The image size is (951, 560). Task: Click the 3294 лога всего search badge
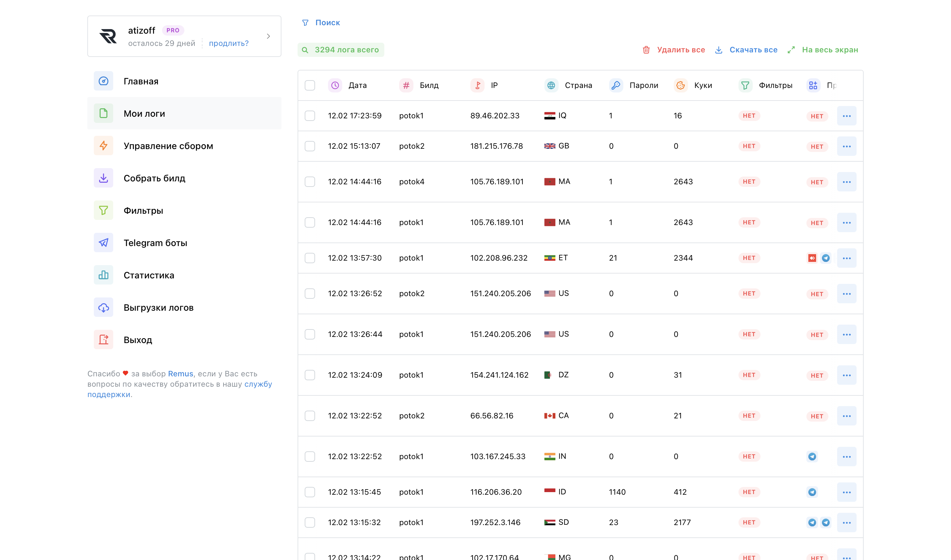(341, 50)
